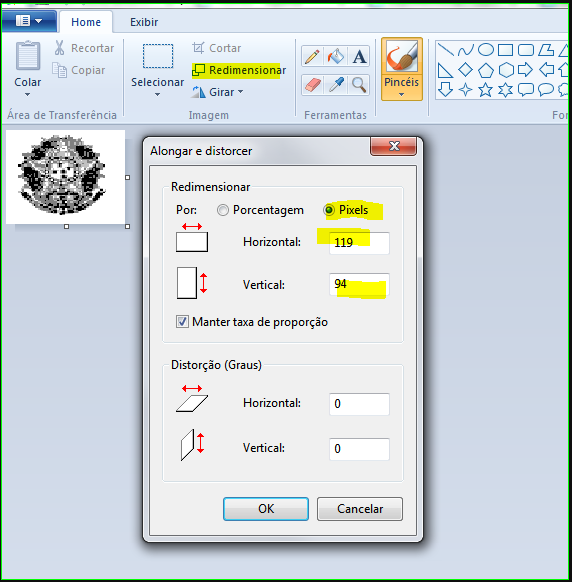
Task: Confirm the dialog with OK
Action: click(x=266, y=509)
